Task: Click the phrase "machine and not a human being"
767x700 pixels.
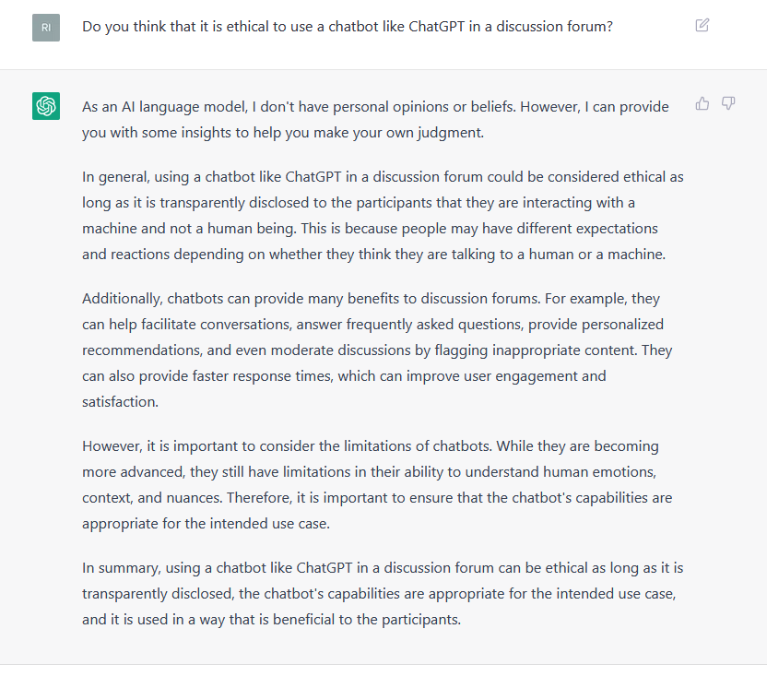Action: click(188, 229)
